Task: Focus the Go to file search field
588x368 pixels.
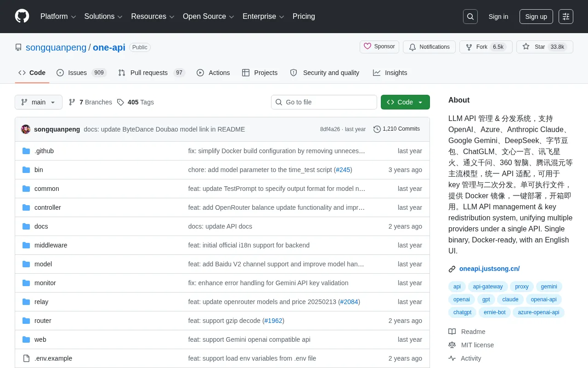Action: click(x=324, y=102)
